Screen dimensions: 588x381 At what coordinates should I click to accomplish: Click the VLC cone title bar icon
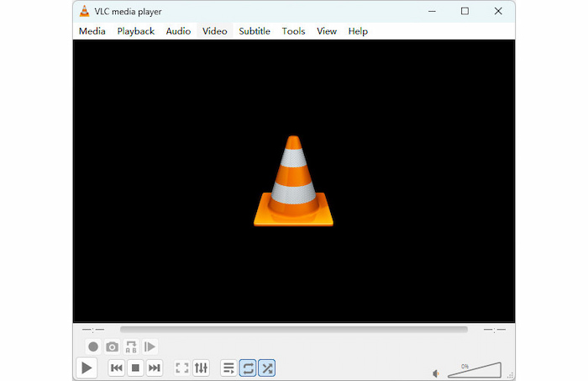pyautogui.click(x=85, y=11)
